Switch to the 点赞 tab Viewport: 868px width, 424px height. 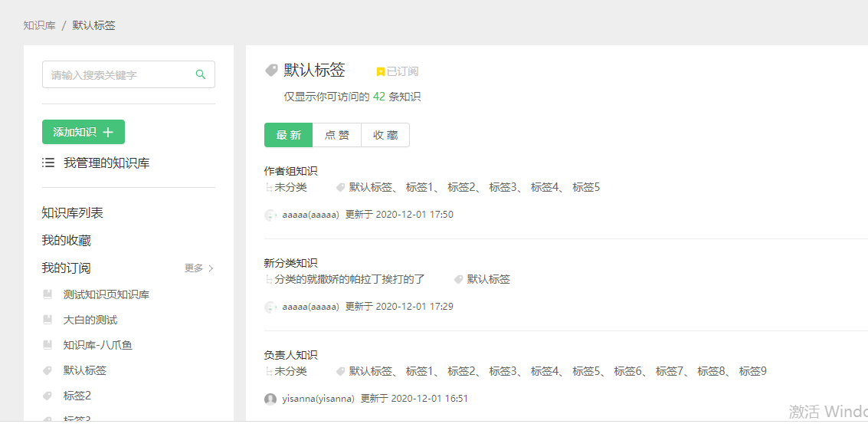[x=336, y=135]
